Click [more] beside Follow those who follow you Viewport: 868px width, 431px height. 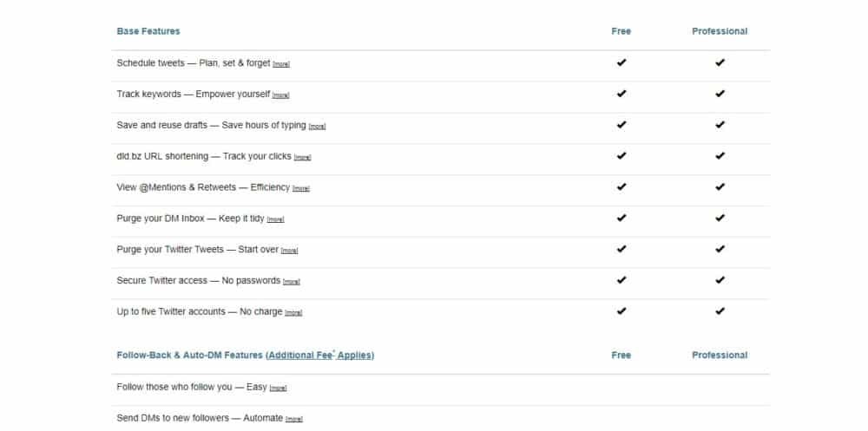point(279,389)
